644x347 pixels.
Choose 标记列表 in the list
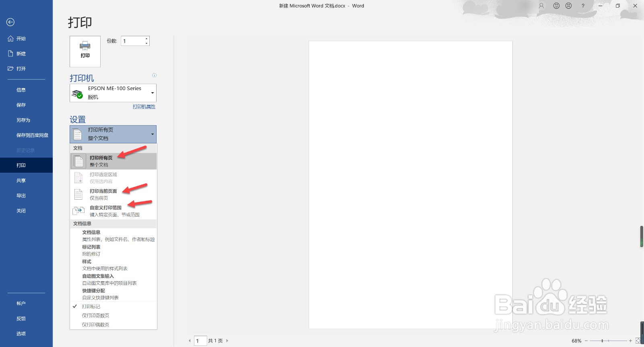click(x=113, y=250)
